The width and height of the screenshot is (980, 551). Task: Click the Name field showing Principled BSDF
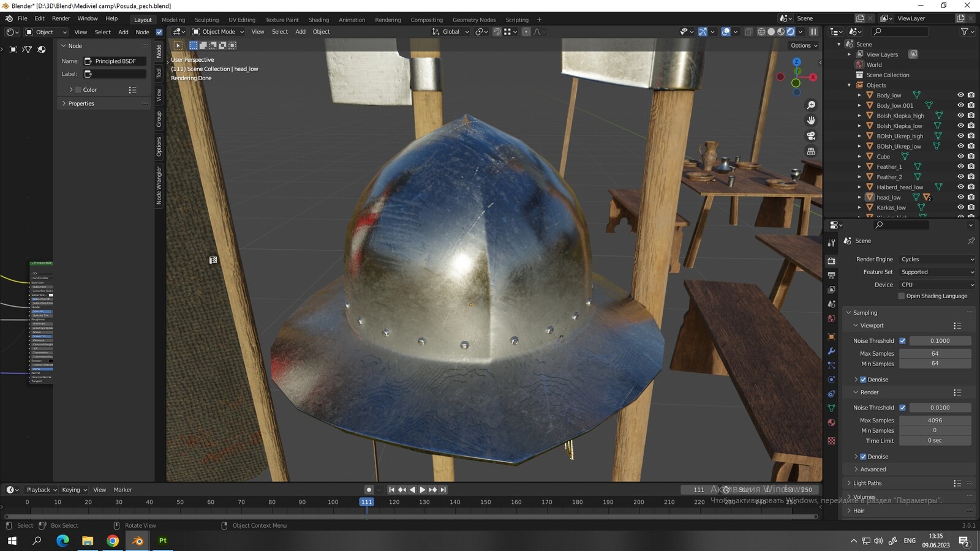116,61
